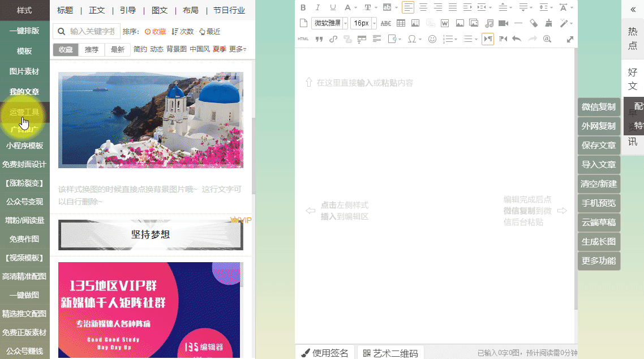Insert music with the note icon

point(489,23)
